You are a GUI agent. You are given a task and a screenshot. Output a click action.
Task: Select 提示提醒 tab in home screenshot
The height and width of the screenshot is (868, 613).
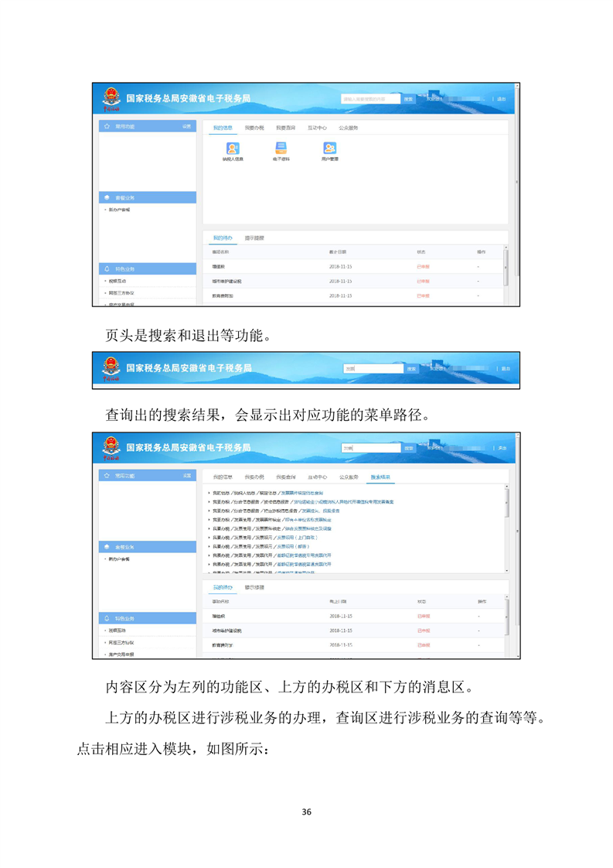pyautogui.click(x=254, y=238)
